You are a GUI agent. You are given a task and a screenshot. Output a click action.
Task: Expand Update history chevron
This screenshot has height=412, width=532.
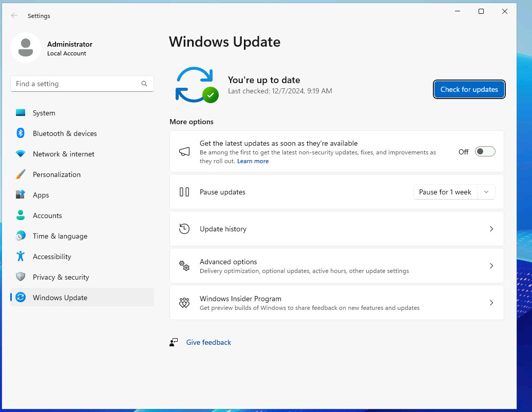491,229
